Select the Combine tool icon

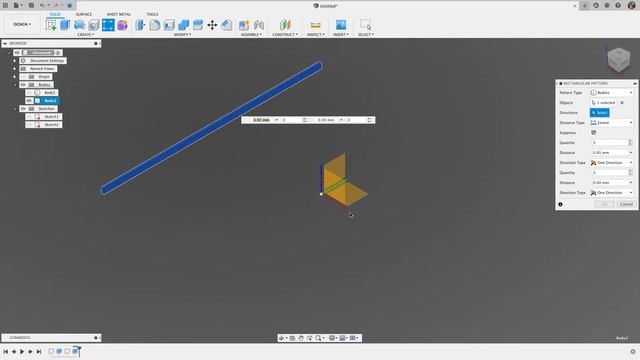[184, 25]
